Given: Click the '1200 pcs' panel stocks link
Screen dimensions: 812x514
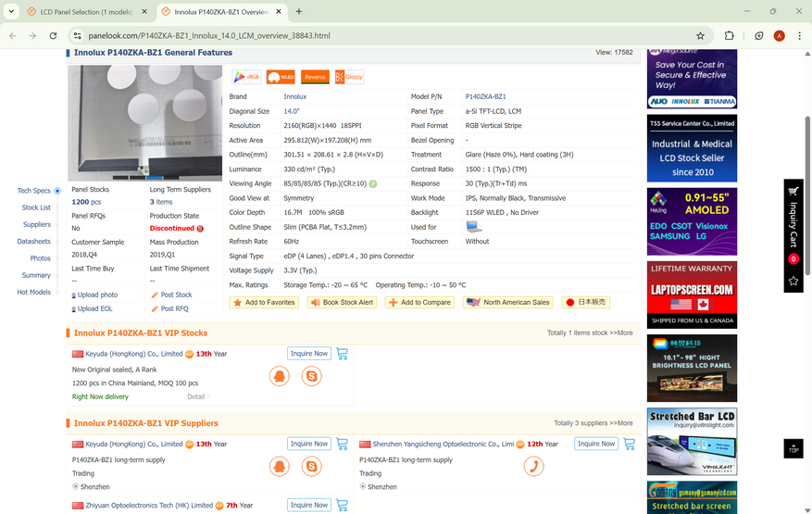Looking at the screenshot, I should pyautogui.click(x=86, y=202).
